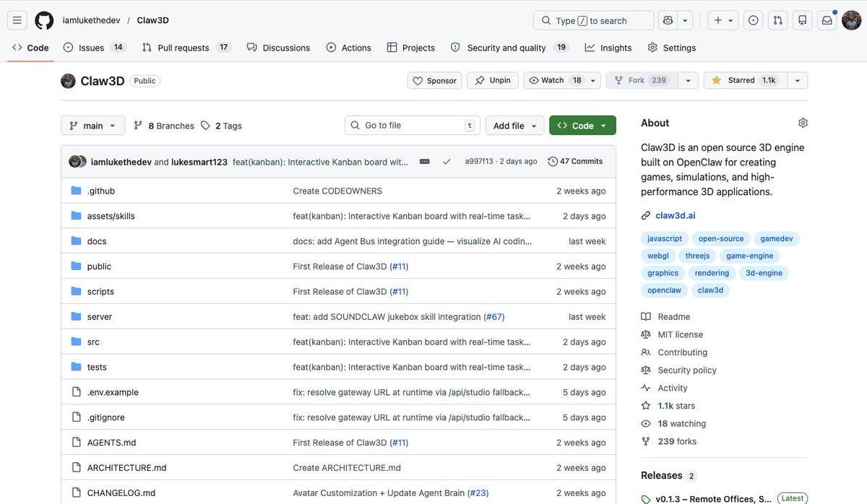Click the Fork 239 button
The height and width of the screenshot is (504, 867).
(x=642, y=81)
